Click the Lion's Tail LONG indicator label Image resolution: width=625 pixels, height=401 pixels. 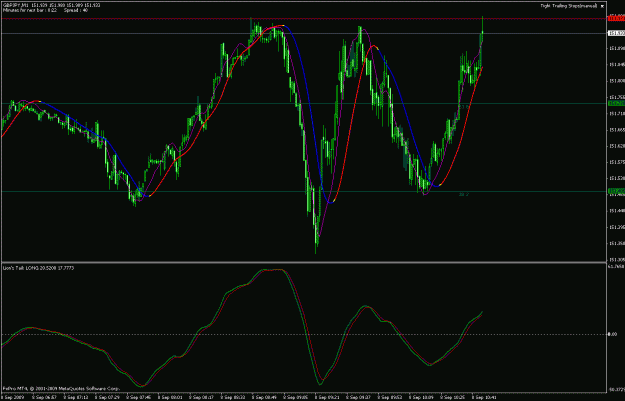38,268
